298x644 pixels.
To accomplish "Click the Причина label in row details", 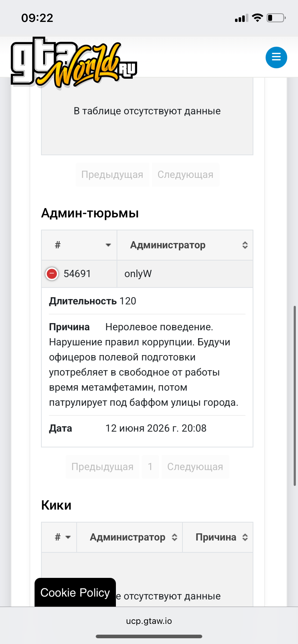I will coord(69,327).
